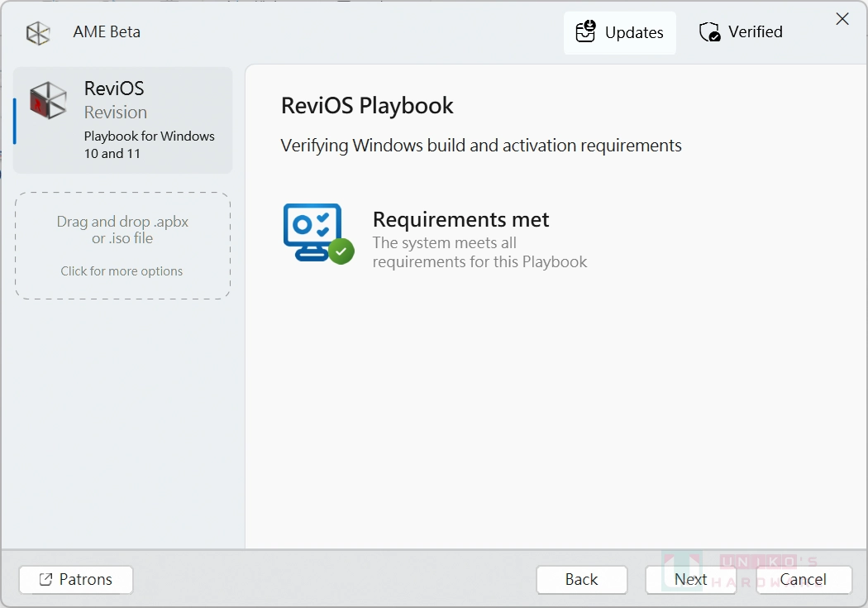Click the AME Beta cube logo icon
This screenshot has height=608, width=868.
(37, 31)
